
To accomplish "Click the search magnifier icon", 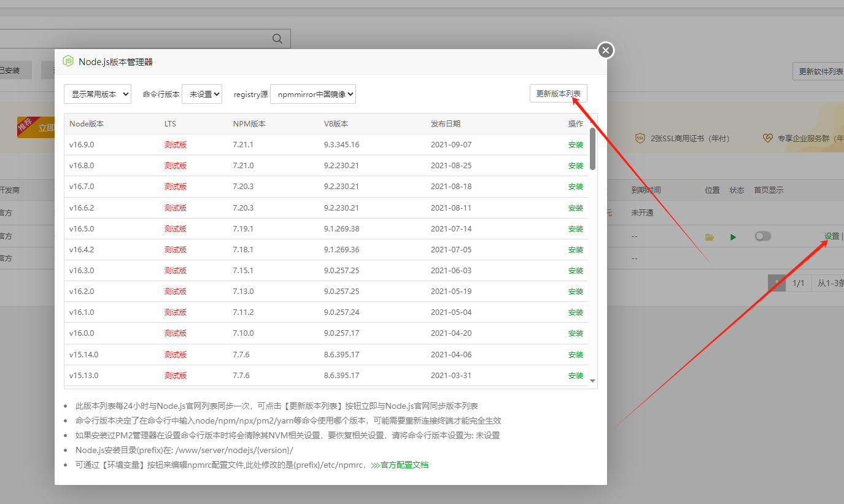I will 277,39.
